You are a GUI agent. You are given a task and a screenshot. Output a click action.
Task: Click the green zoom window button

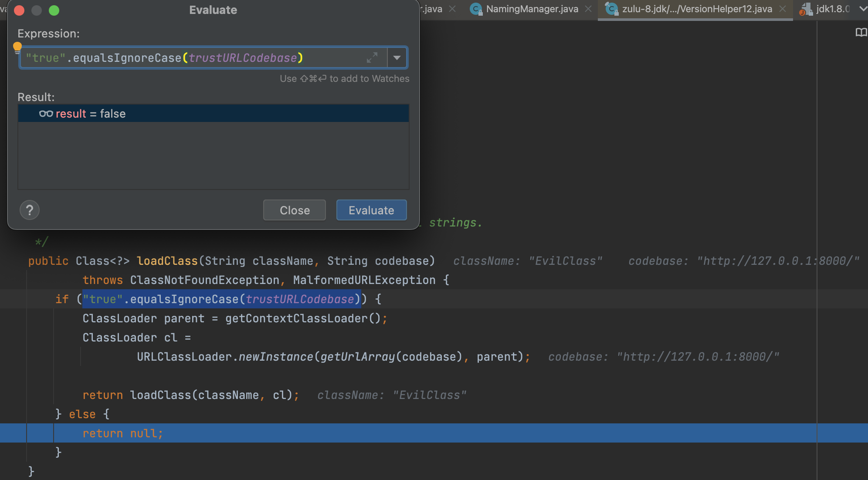click(54, 10)
